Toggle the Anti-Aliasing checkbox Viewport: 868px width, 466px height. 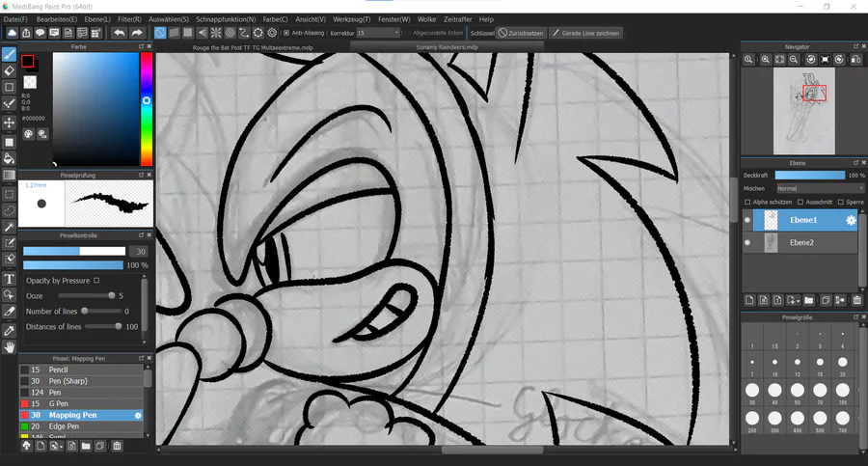click(x=286, y=33)
